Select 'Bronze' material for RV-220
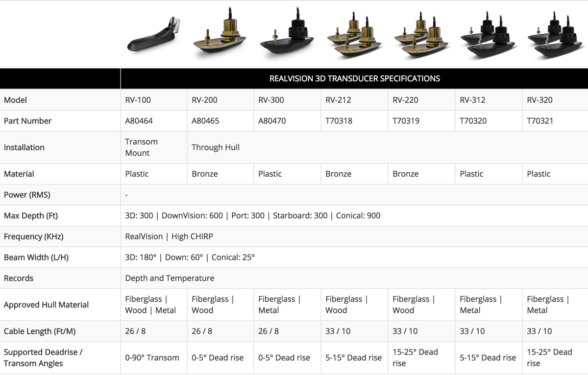This screenshot has height=375, width=588. 406,174
